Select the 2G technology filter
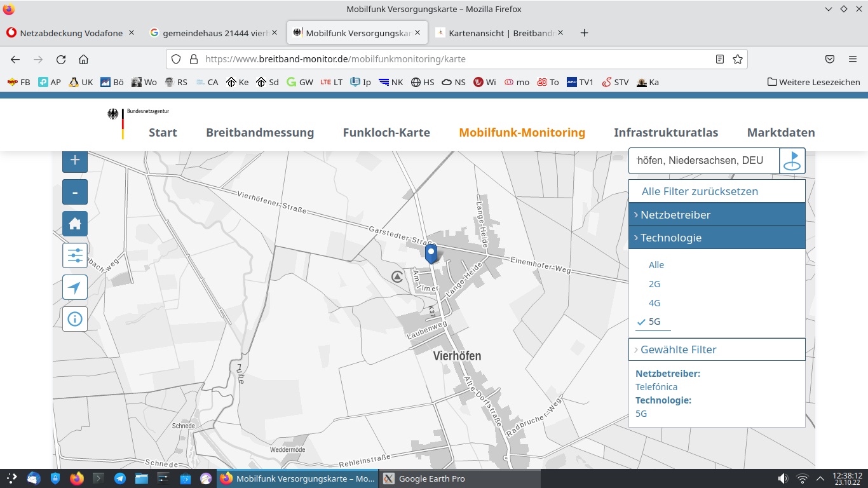 click(x=654, y=283)
